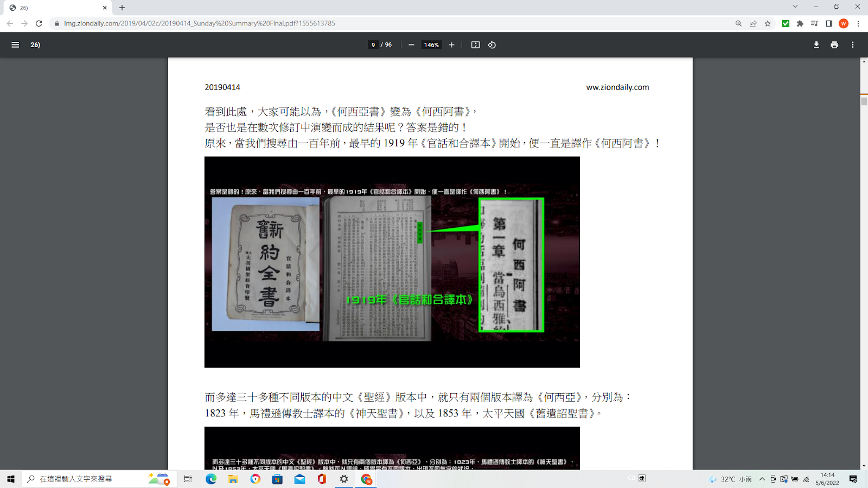Print the PDF document

834,45
